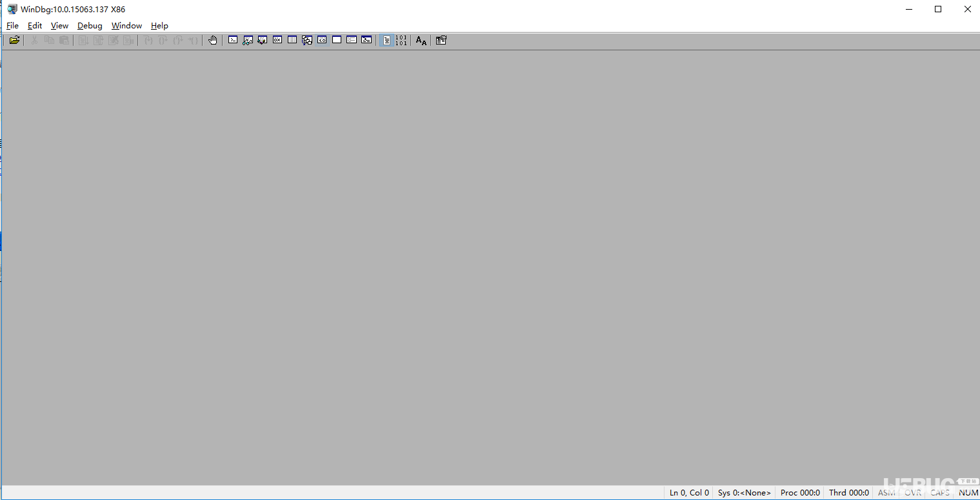Click the Thrd 000:0 status entry

coord(849,493)
